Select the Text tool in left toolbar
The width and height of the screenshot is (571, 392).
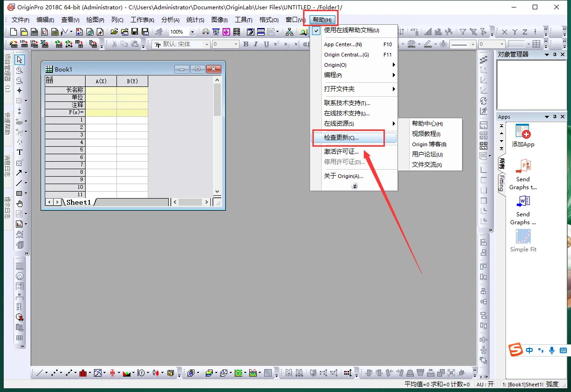(x=20, y=152)
